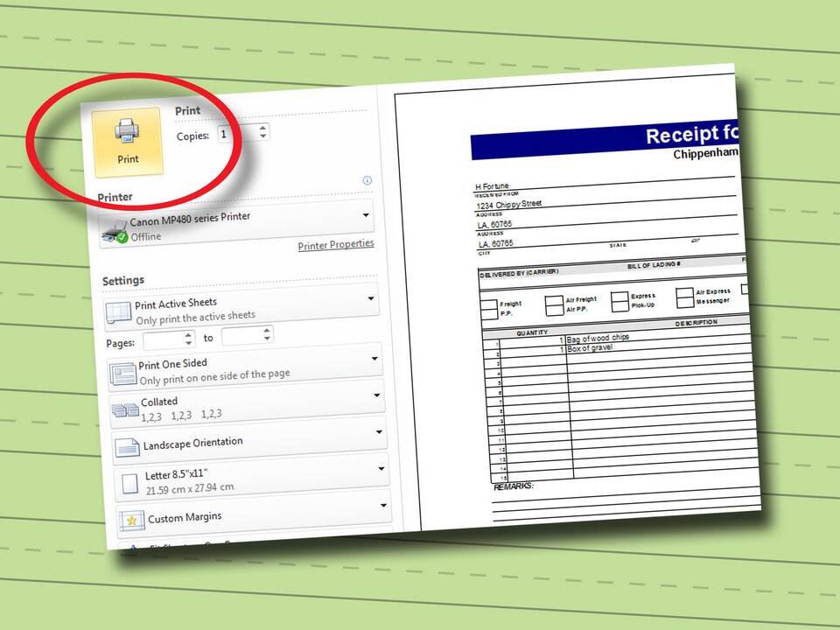This screenshot has height=630, width=840.
Task: Click the Print One Sided icon
Action: (x=123, y=374)
